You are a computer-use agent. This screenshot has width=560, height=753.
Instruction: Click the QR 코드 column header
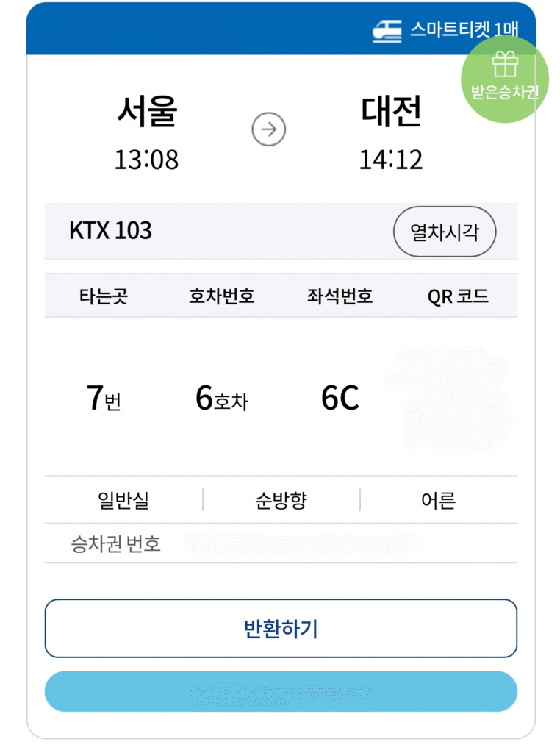pos(458,296)
